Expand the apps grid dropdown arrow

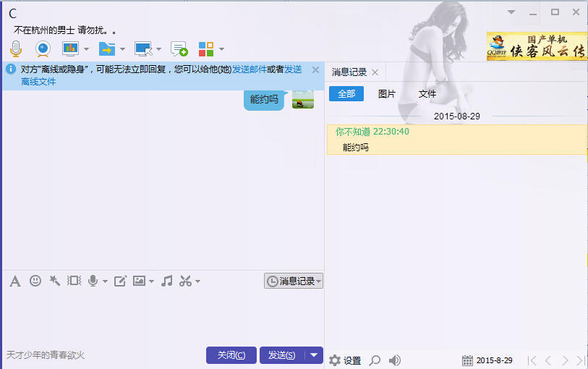pyautogui.click(x=221, y=49)
